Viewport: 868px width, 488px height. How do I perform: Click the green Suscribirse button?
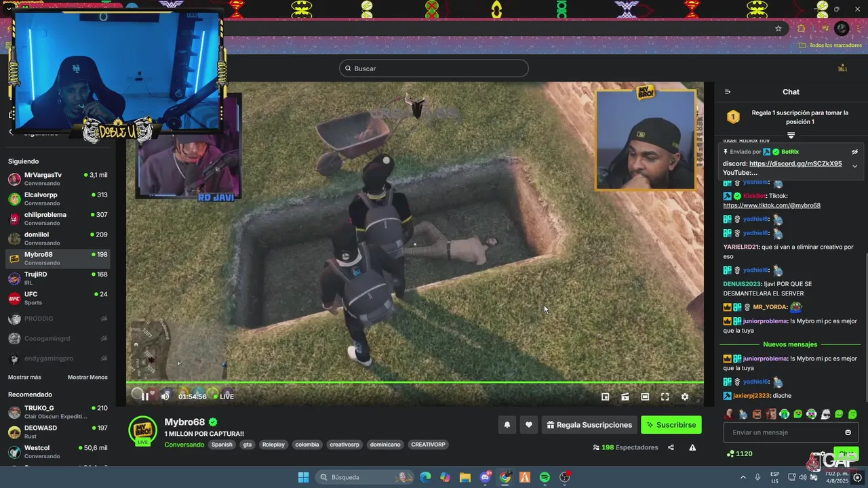pyautogui.click(x=671, y=425)
